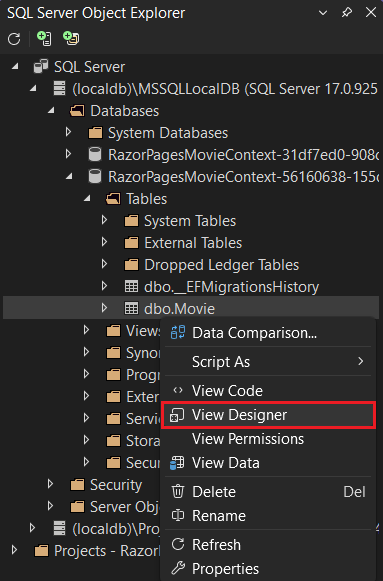Click the RazorPagesMovieContext-31df7ed0 database icon
This screenshot has width=383, height=581.
pyautogui.click(x=95, y=155)
